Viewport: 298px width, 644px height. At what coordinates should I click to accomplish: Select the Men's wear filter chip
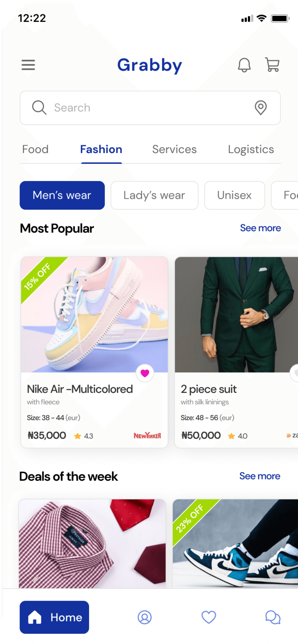point(62,195)
